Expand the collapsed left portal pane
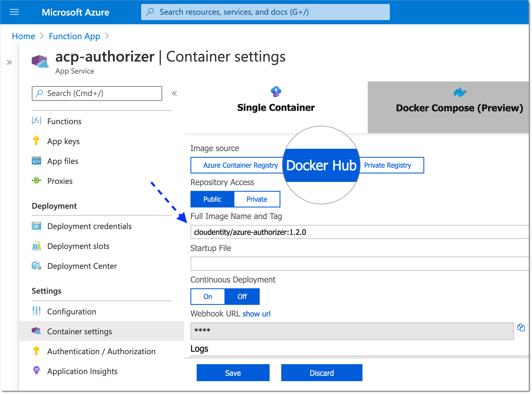Viewport: 532px width, 394px height. coord(9,62)
